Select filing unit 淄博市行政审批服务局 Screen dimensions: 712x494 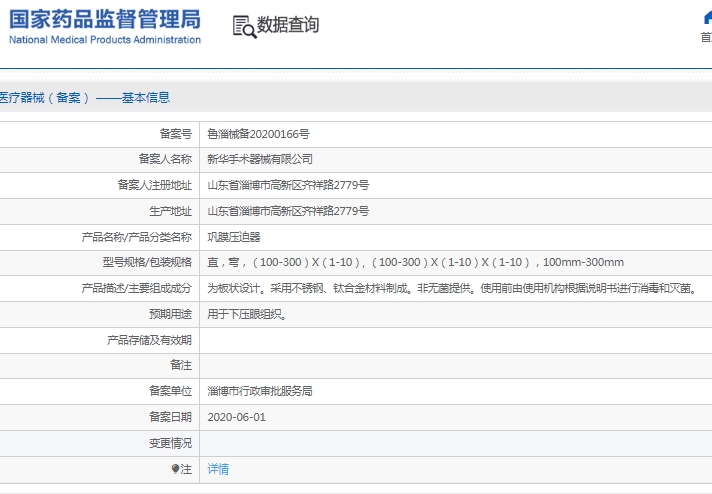[x=260, y=391]
